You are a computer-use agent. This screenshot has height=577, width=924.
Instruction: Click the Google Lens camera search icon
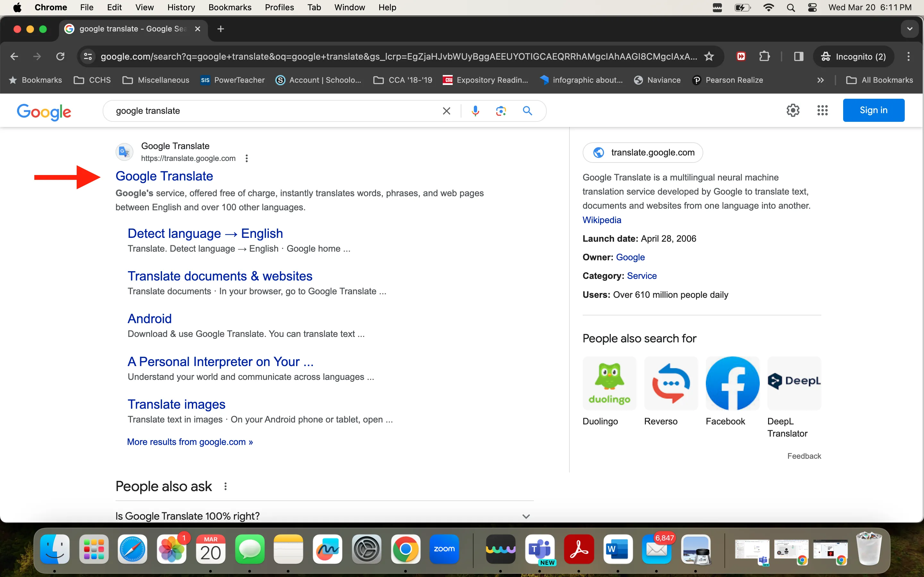pos(501,111)
